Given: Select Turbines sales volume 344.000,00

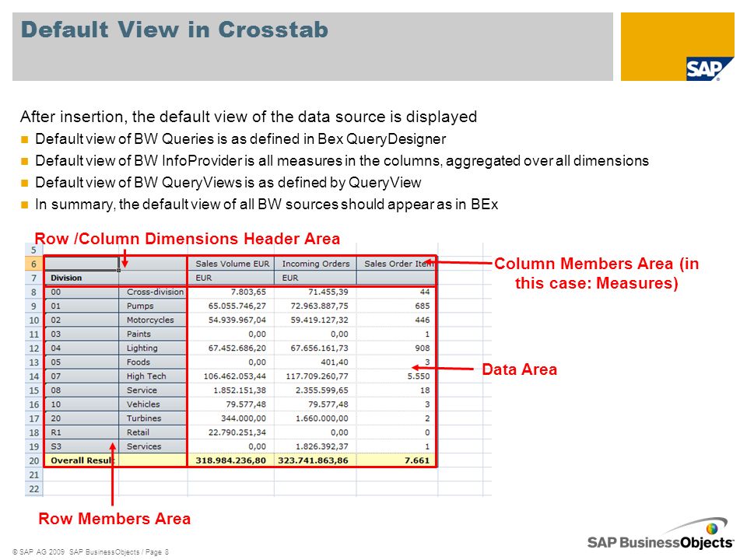Looking at the screenshot, I should [x=231, y=418].
